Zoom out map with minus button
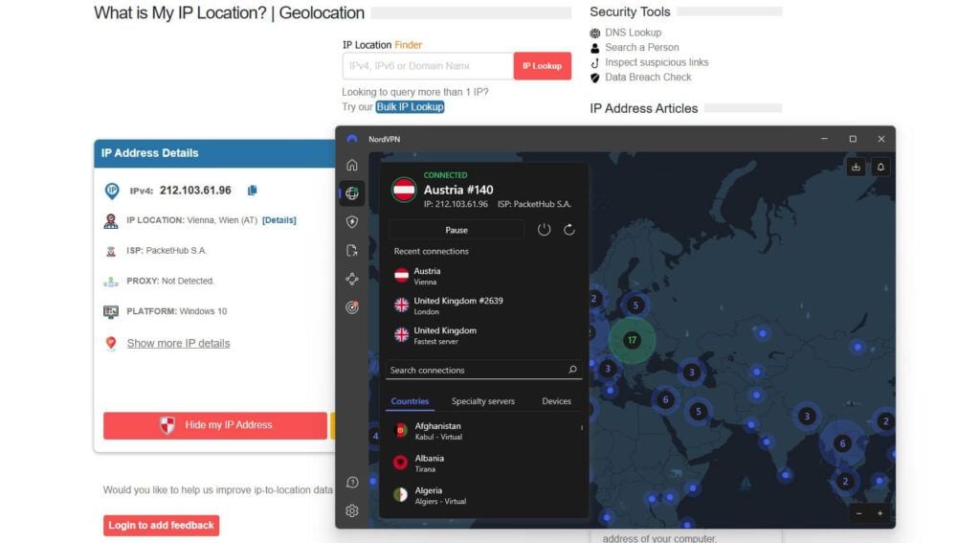The height and width of the screenshot is (543, 980). click(858, 513)
